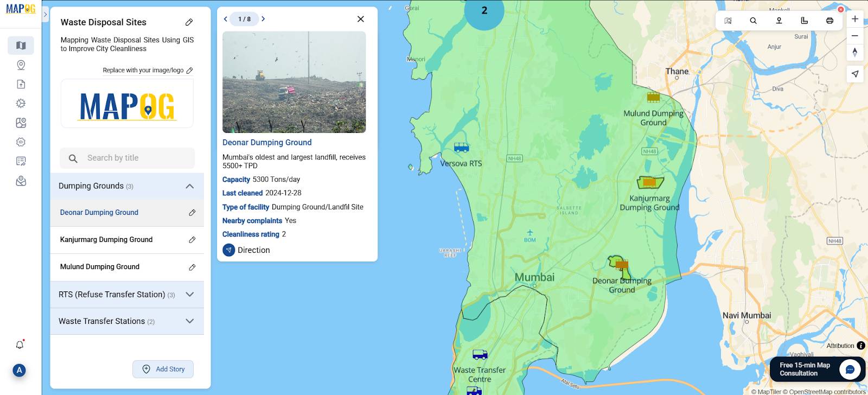Image resolution: width=868 pixels, height=395 pixels.
Task: Click the magnifier search tool in map toolbar
Action: coord(753,21)
